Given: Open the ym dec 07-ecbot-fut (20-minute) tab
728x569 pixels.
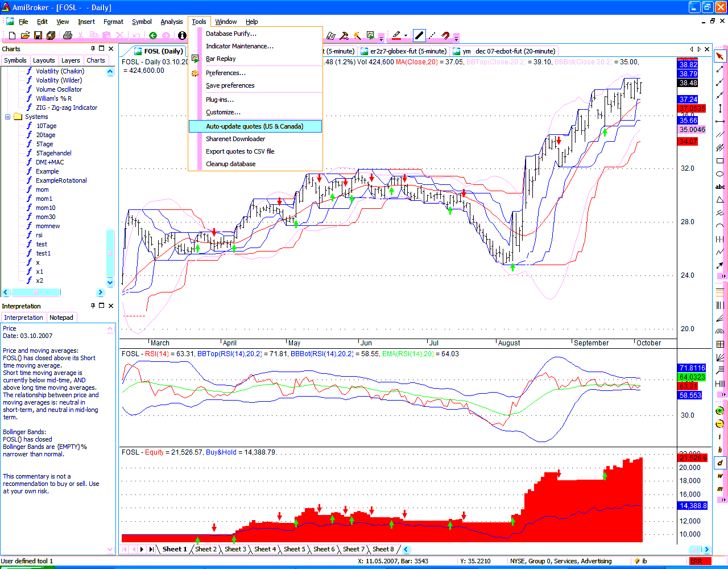Looking at the screenshot, I should tap(504, 51).
